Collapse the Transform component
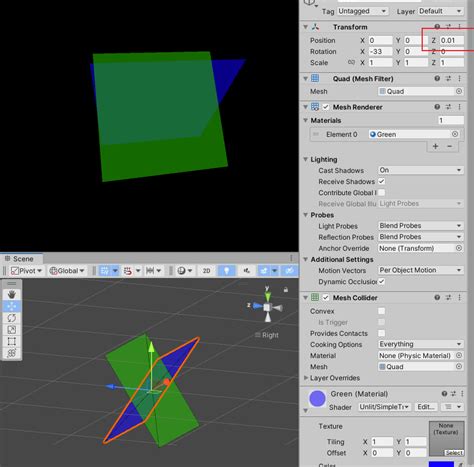474x467 pixels. (x=305, y=27)
